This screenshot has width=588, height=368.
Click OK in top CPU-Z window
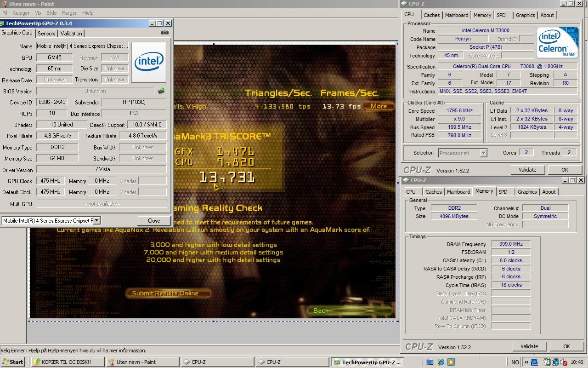pos(565,170)
